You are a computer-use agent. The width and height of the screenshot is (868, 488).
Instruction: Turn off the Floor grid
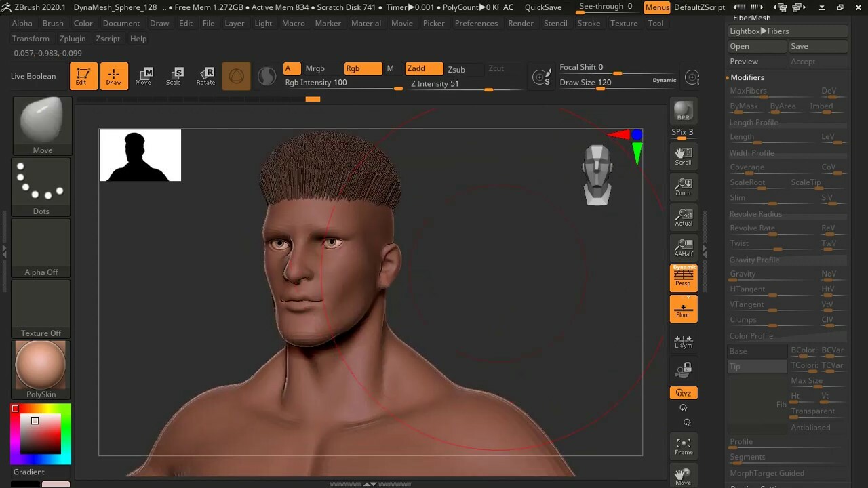683,309
